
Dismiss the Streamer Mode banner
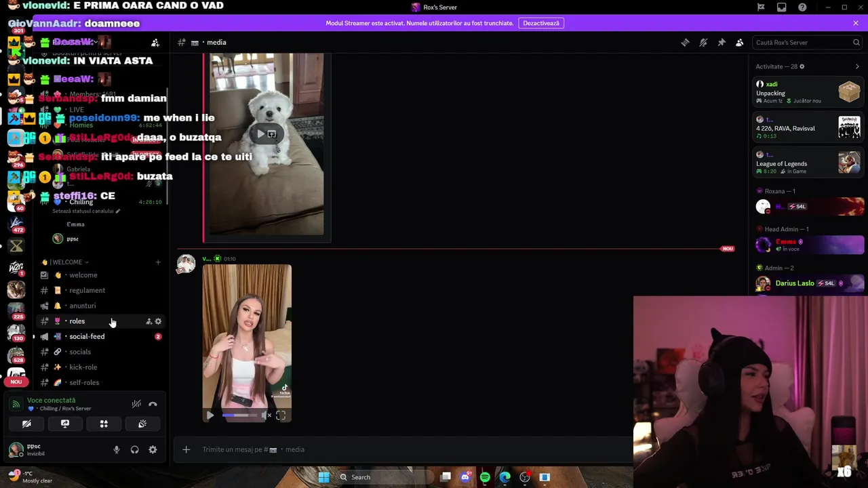pyautogui.click(x=856, y=23)
